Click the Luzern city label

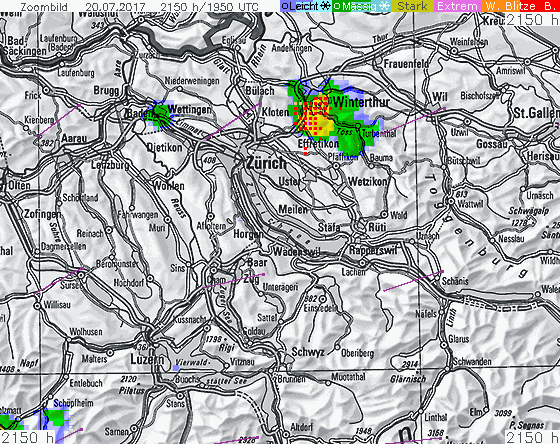[x=147, y=359]
